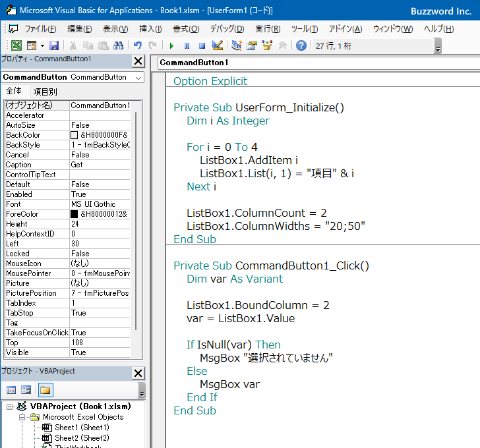The width and height of the screenshot is (480, 448).
Task: Run the macro with the green play icon
Action: (x=171, y=46)
